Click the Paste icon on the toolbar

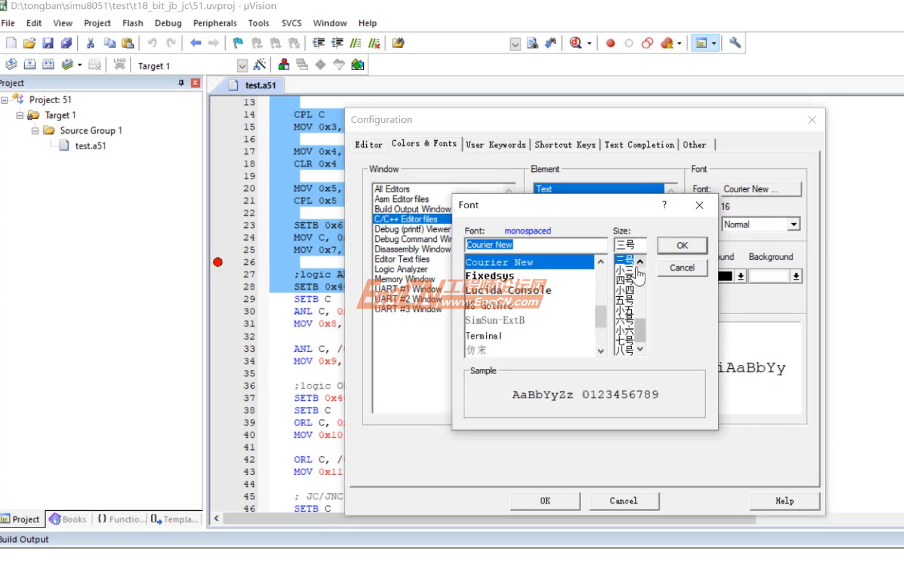click(x=127, y=43)
